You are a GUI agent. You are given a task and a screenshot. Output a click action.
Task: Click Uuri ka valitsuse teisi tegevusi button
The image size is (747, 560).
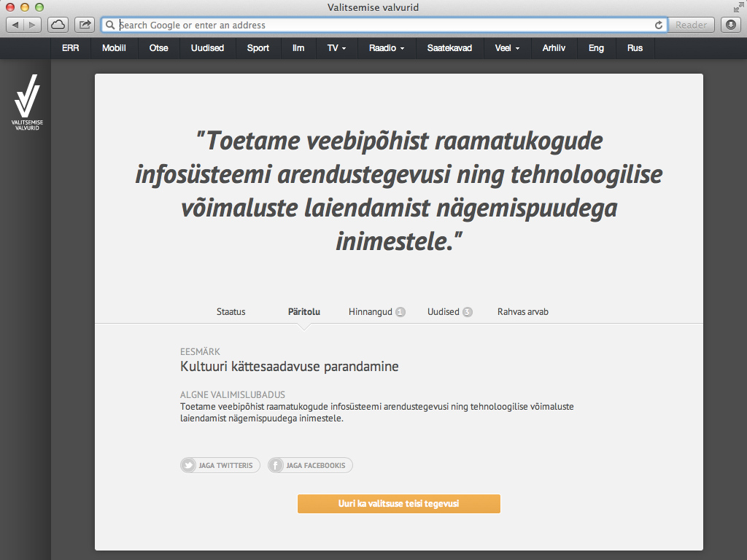coord(398,504)
